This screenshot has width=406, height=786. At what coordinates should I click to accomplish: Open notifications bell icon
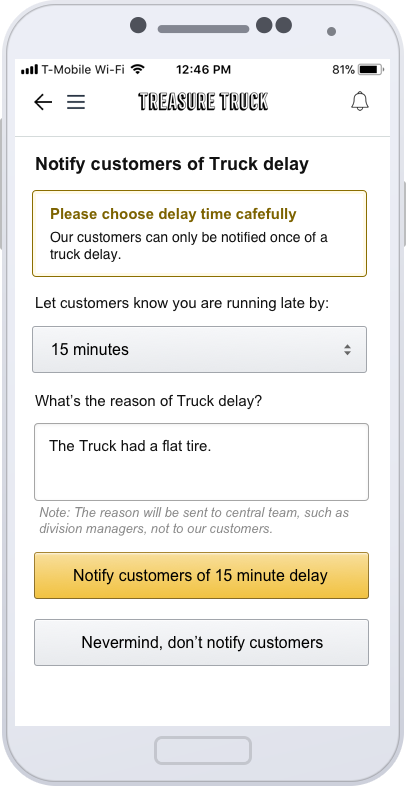point(360,101)
